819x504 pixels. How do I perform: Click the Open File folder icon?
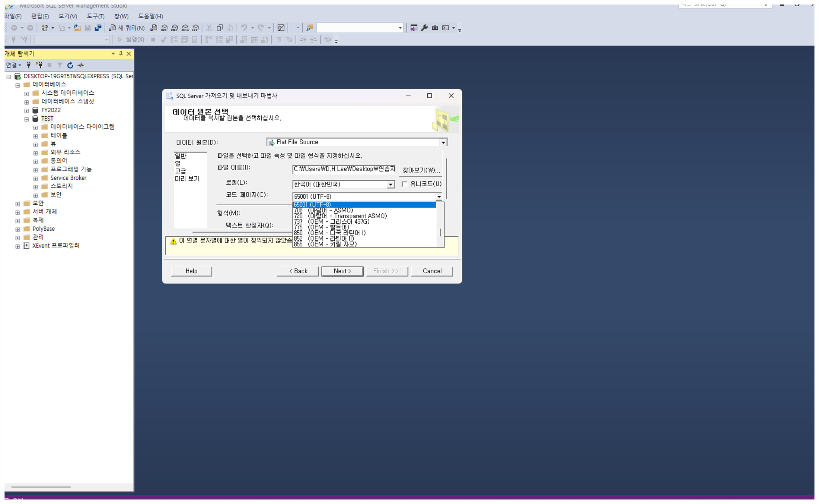coord(77,28)
